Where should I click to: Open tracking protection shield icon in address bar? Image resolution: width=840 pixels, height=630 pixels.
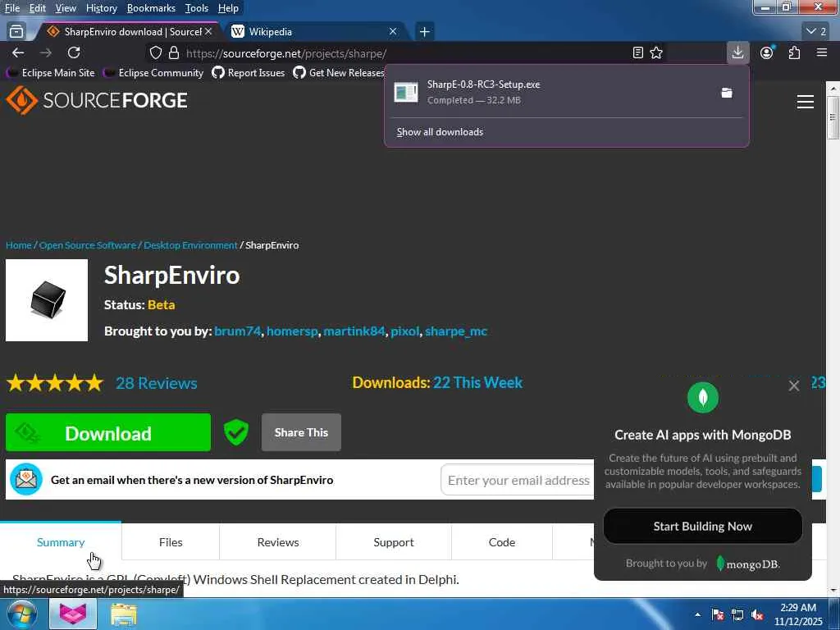tap(155, 53)
